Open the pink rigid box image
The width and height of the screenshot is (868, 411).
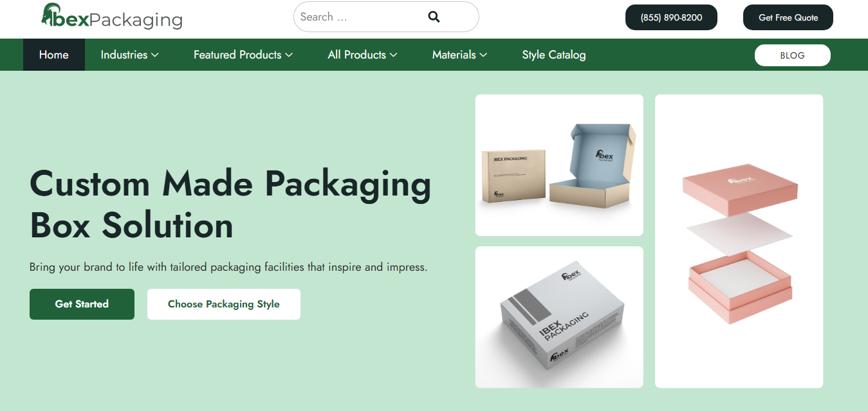739,241
